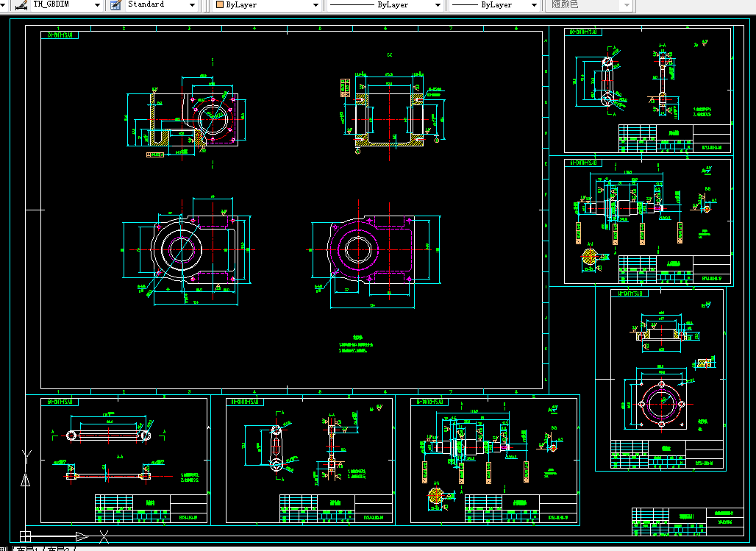The height and width of the screenshot is (551, 756).
Task: Select the horizontal connecting link drawing sheet
Action: pyautogui.click(x=124, y=461)
